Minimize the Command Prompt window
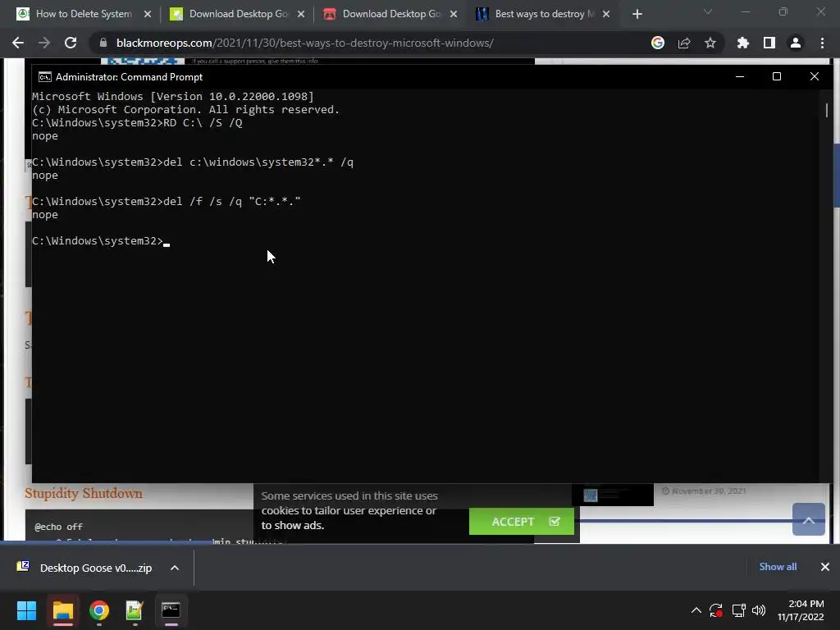 (x=740, y=76)
